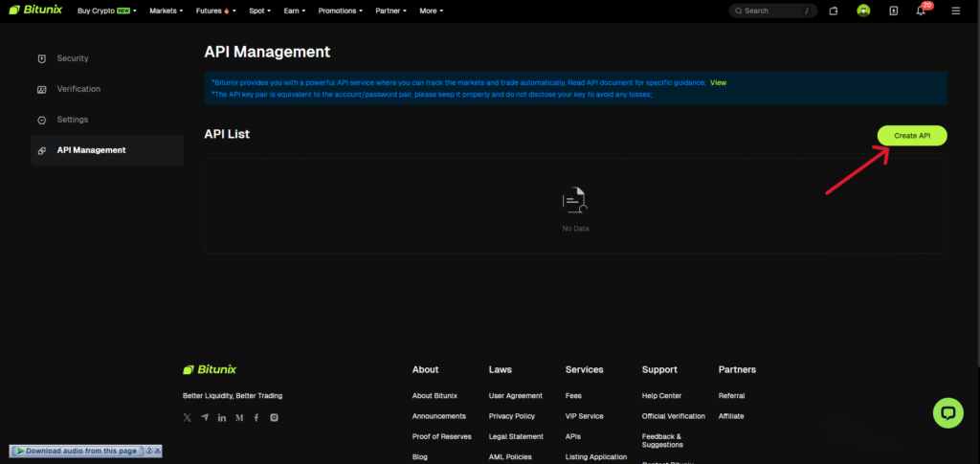Viewport: 980px width, 464px height.
Task: Expand the Futures dropdown menu
Action: [219, 11]
